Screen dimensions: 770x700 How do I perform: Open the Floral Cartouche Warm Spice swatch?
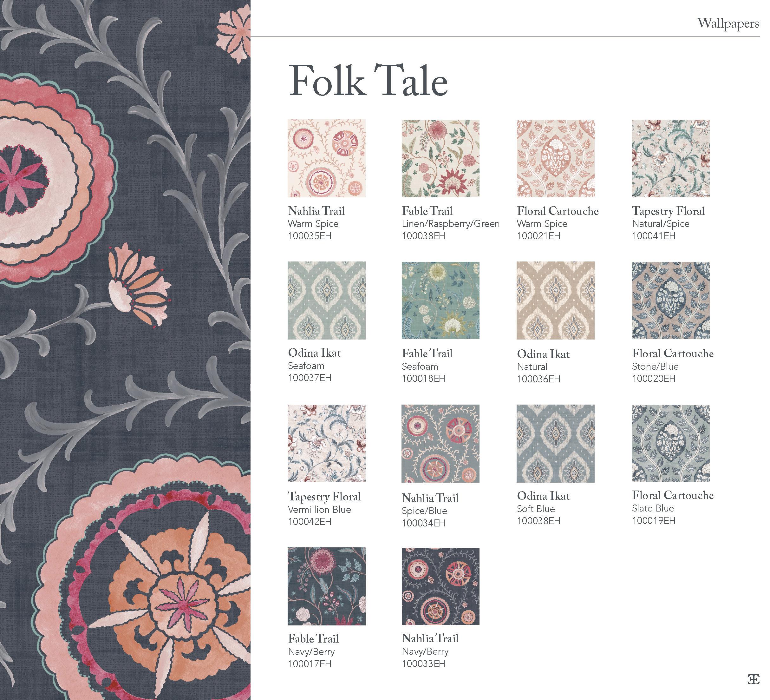tap(555, 158)
